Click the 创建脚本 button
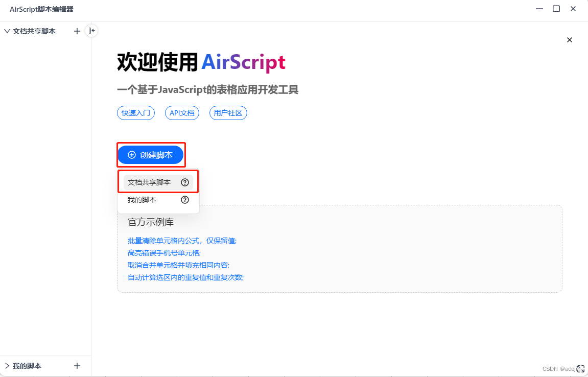Image resolution: width=588 pixels, height=377 pixels. pyautogui.click(x=150, y=155)
